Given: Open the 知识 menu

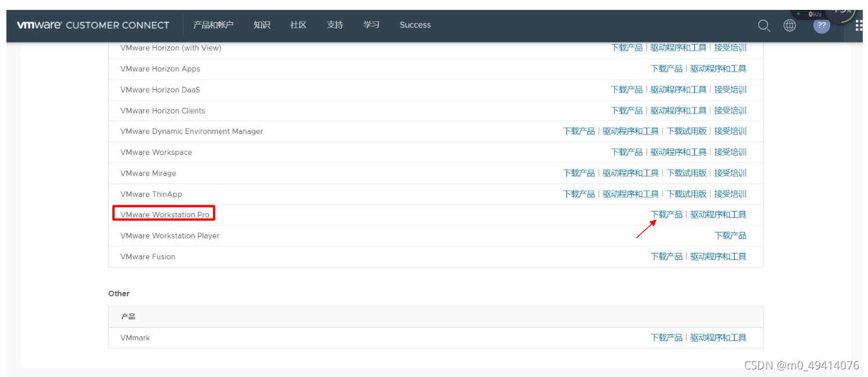Looking at the screenshot, I should point(262,24).
